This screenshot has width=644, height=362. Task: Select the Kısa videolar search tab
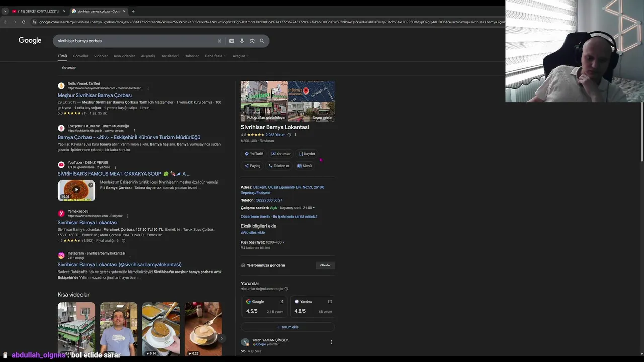[x=124, y=56]
